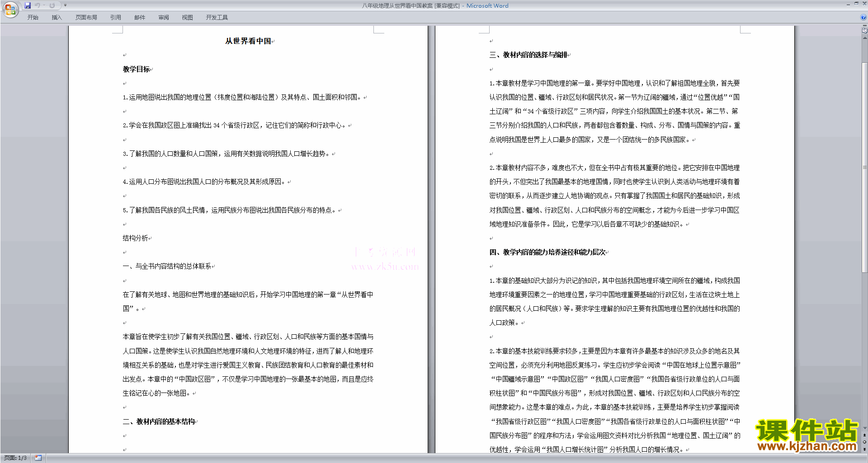
Task: Click the objective line starting 4.运用人口分布图
Action: tap(204, 182)
